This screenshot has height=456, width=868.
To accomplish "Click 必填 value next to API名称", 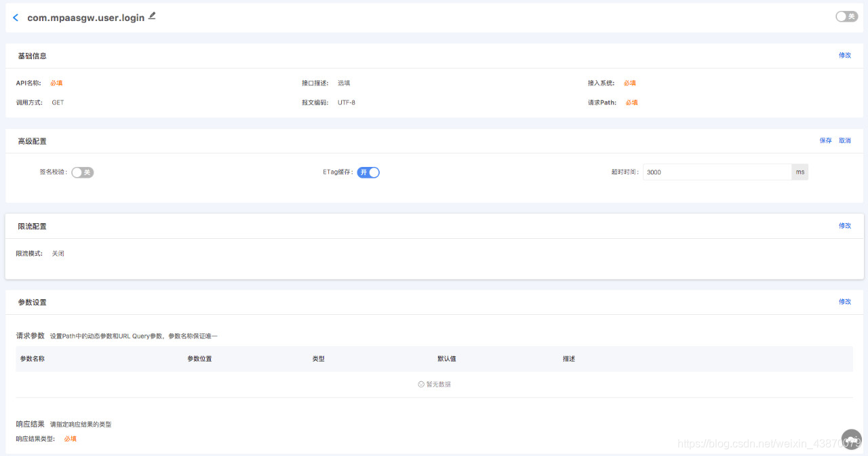I will pyautogui.click(x=56, y=83).
